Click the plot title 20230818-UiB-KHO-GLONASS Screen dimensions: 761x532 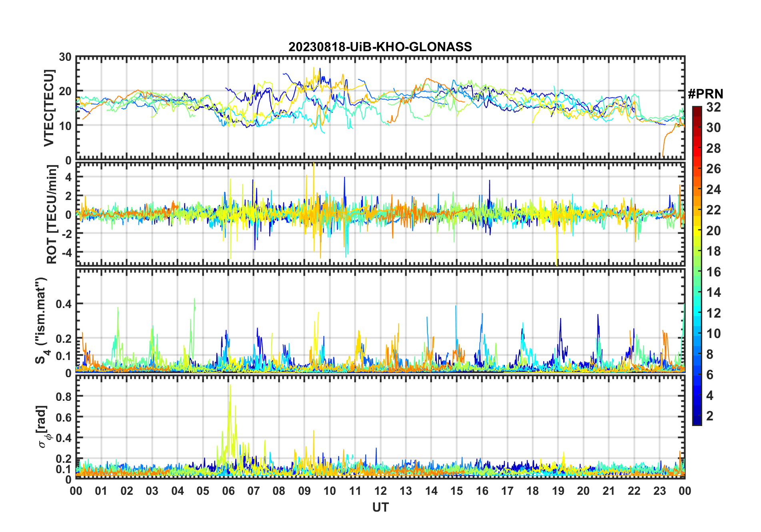pyautogui.click(x=380, y=47)
